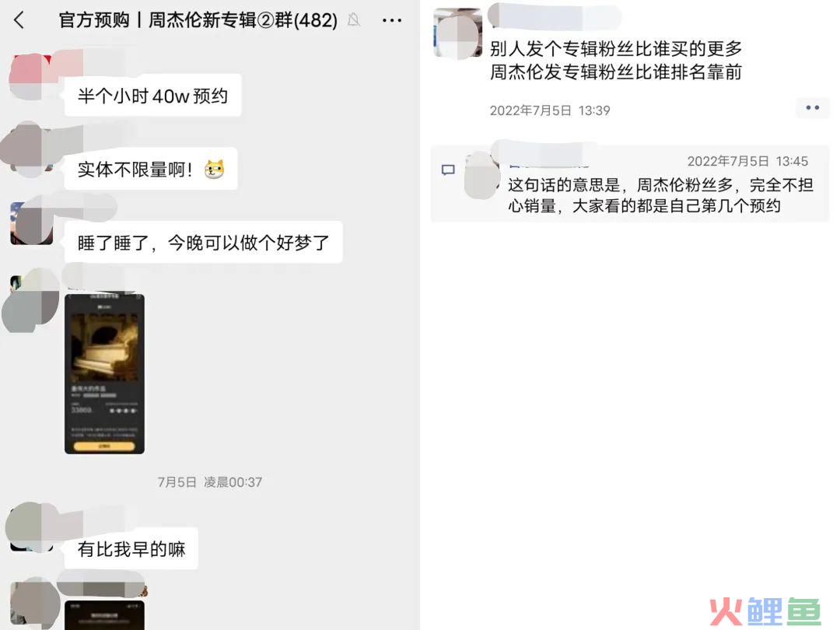Tap the doge emoji in 实体不限量啊 message
This screenshot has height=630, width=840.
click(x=214, y=170)
